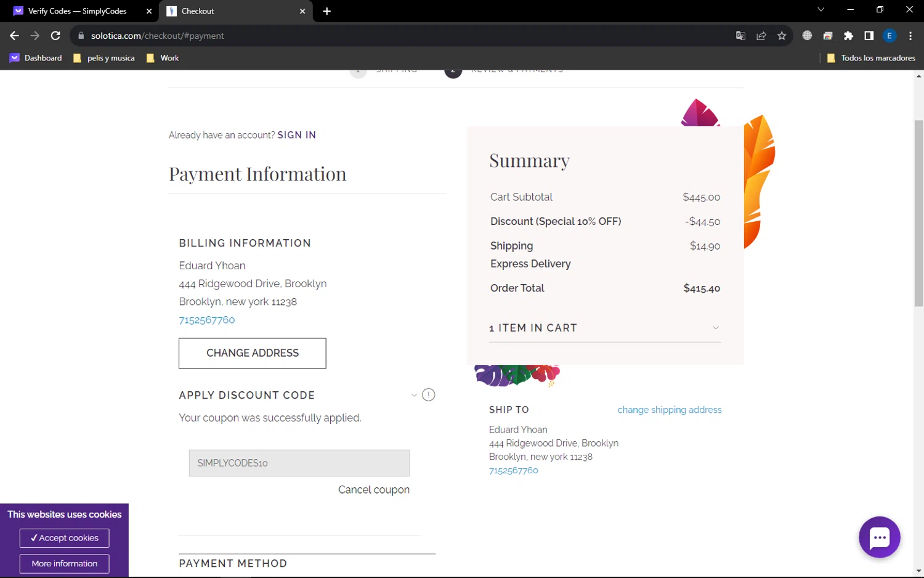
Task: Switch to Verify Codes — SimplyCodes tab
Action: click(77, 11)
